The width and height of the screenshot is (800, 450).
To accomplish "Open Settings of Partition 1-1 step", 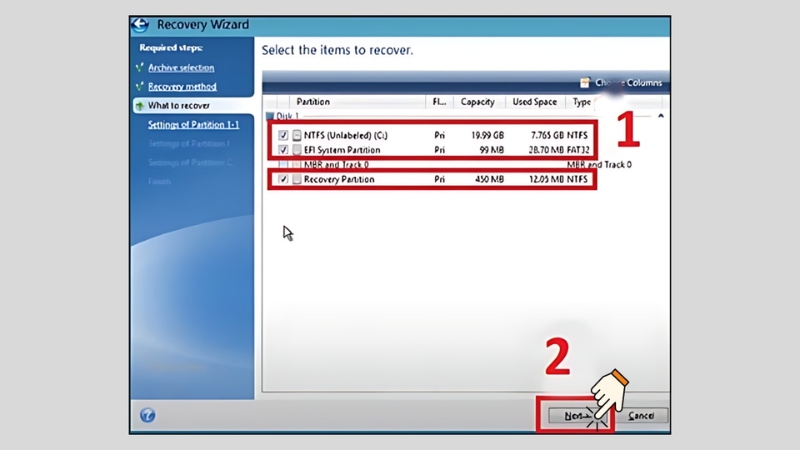I will point(193,124).
